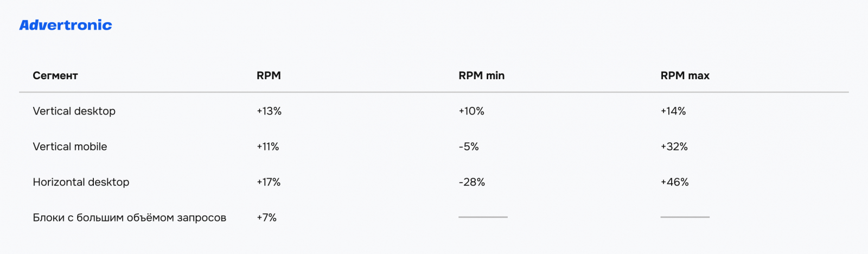Click the -28% RPM min value

[x=472, y=182]
